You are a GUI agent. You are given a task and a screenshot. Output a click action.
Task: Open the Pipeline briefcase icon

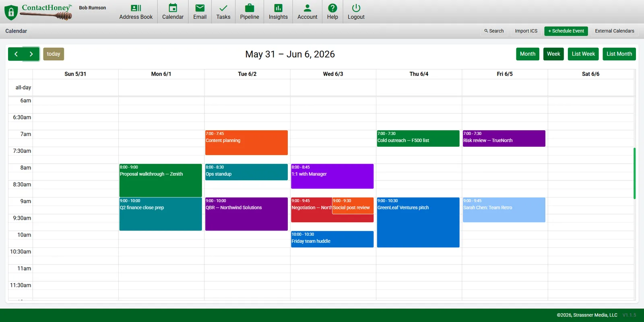tap(250, 8)
